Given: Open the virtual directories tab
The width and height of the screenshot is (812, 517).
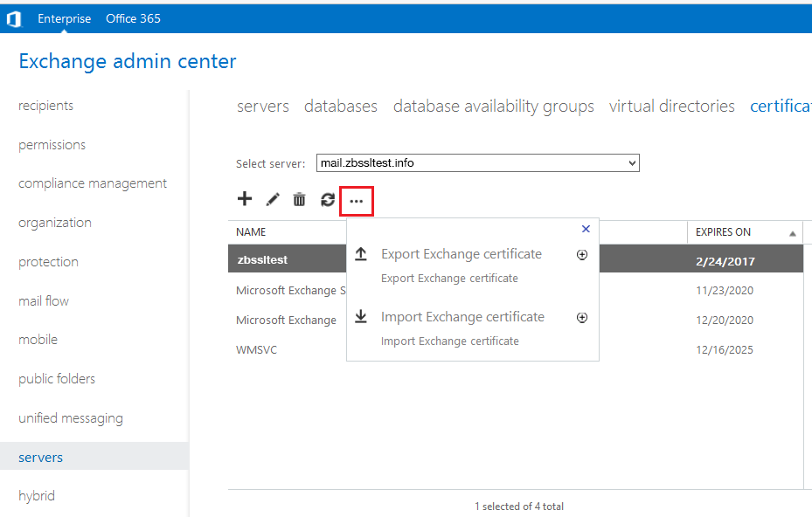Looking at the screenshot, I should click(671, 106).
